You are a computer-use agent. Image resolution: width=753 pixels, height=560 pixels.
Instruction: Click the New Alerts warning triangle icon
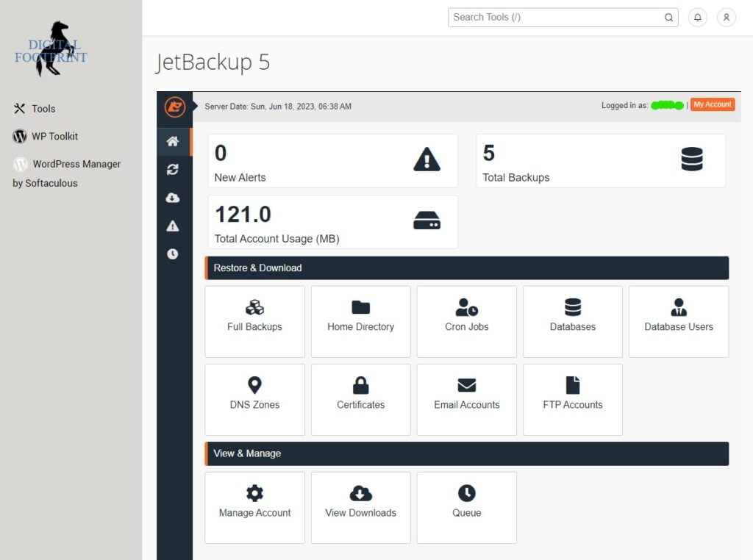pyautogui.click(x=427, y=159)
